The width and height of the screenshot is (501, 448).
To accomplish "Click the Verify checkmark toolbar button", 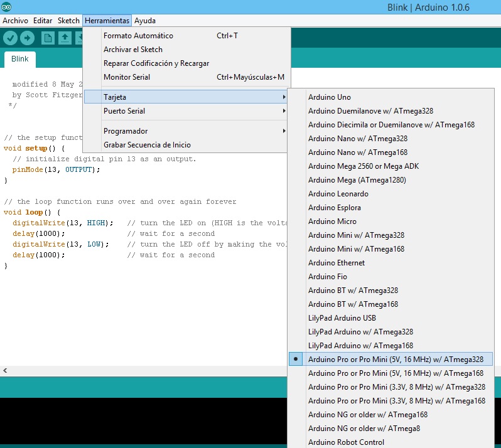I will 10,38.
